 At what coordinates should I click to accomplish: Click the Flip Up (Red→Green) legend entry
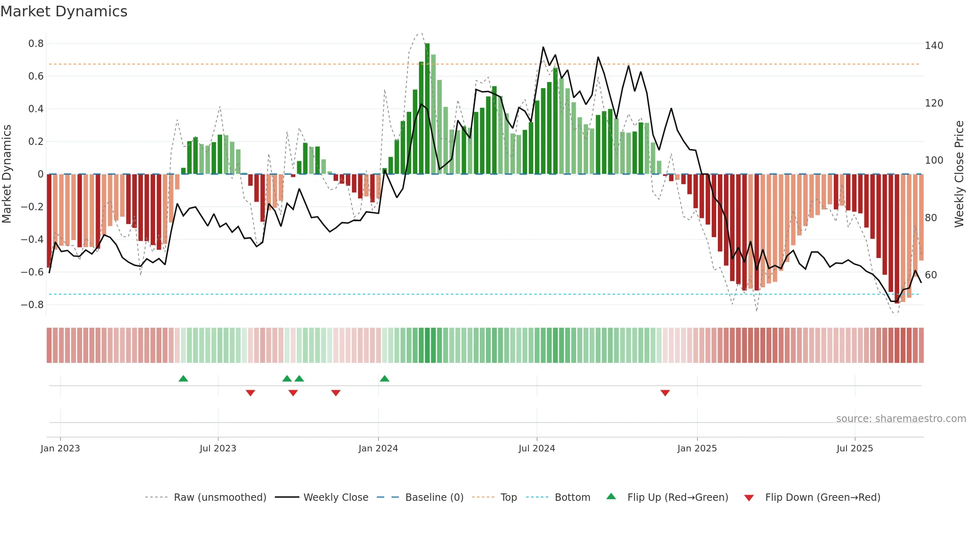point(667,497)
